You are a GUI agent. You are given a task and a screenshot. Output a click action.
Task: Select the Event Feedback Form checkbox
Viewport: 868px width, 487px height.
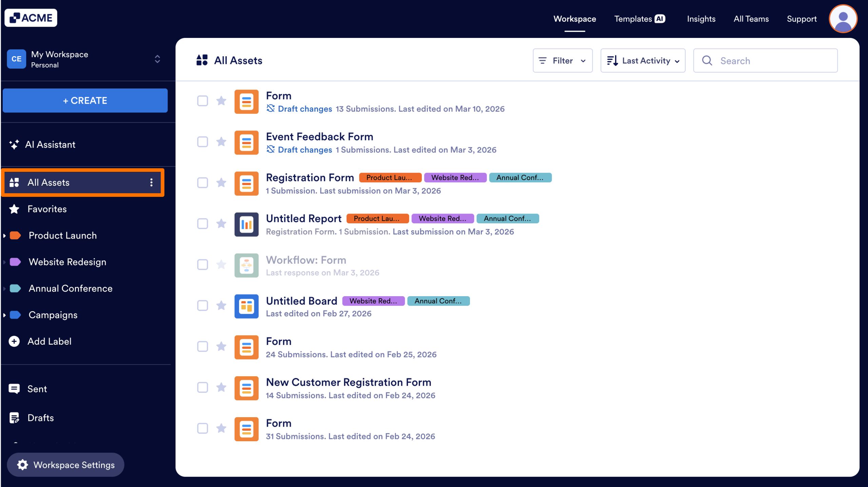202,142
